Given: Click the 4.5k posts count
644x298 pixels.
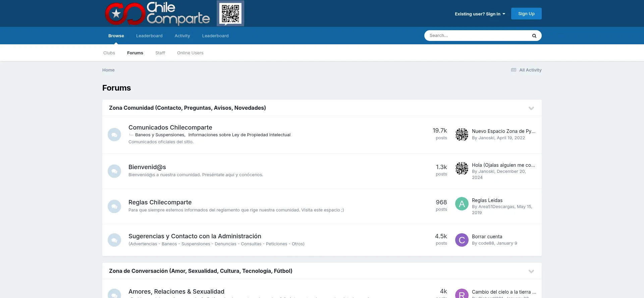Looking at the screenshot, I should coord(441,239).
